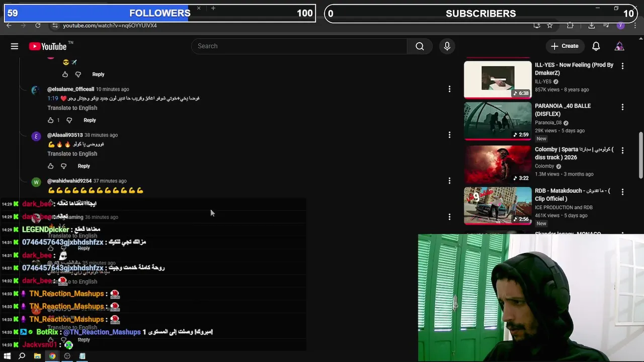
Task: Dislike the @Alaaali93513 comment
Action: pyautogui.click(x=63, y=166)
